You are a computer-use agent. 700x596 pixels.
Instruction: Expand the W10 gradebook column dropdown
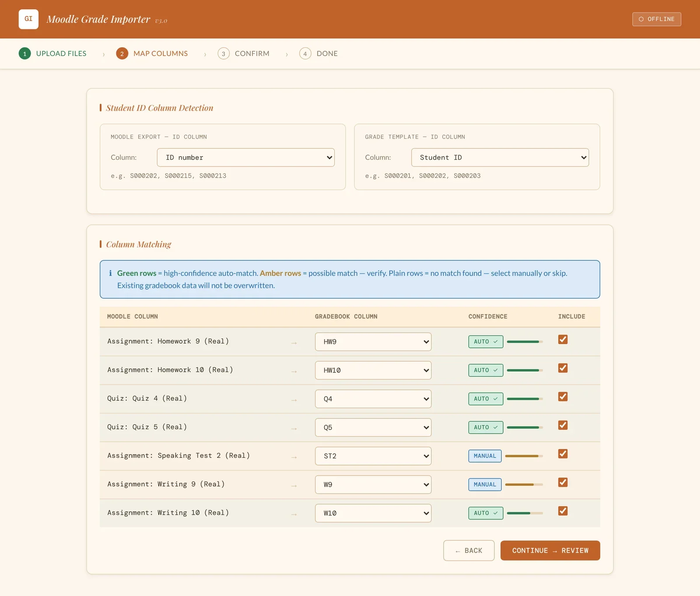coord(373,513)
